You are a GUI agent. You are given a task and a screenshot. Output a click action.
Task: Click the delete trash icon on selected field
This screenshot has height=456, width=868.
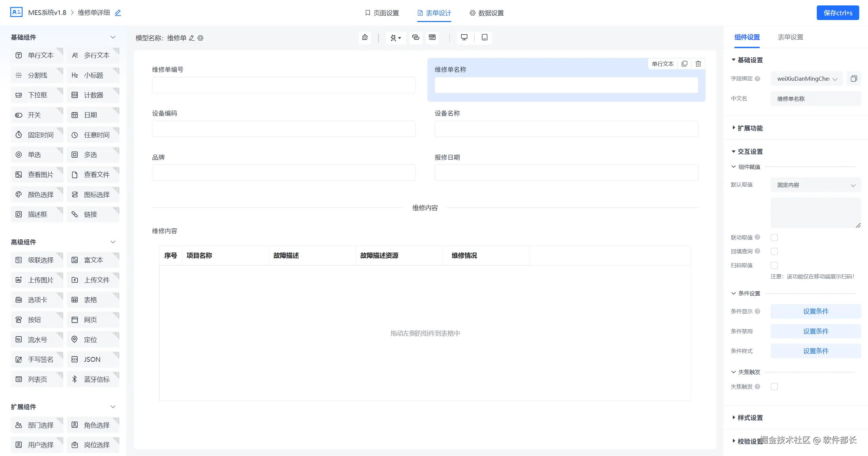pyautogui.click(x=698, y=64)
